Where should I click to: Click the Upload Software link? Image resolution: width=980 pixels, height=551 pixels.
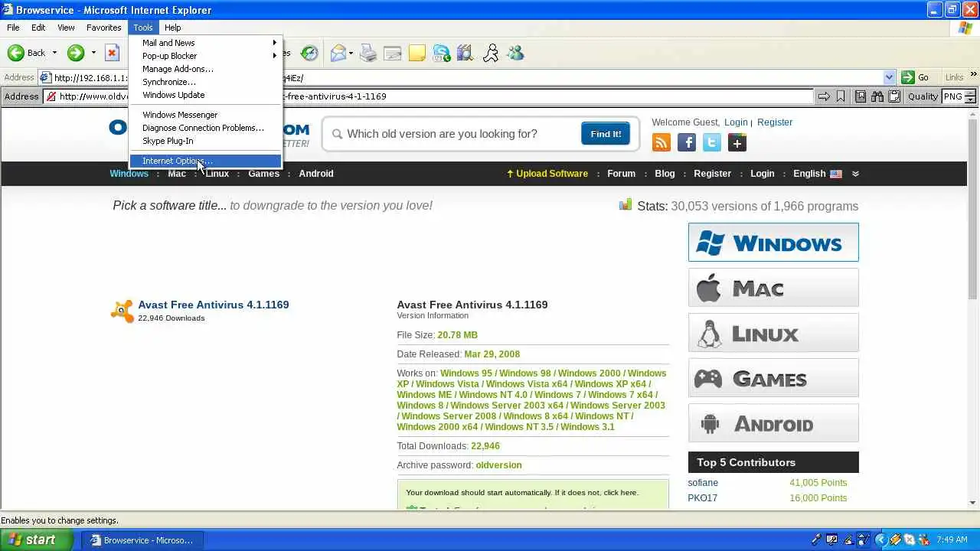(547, 174)
